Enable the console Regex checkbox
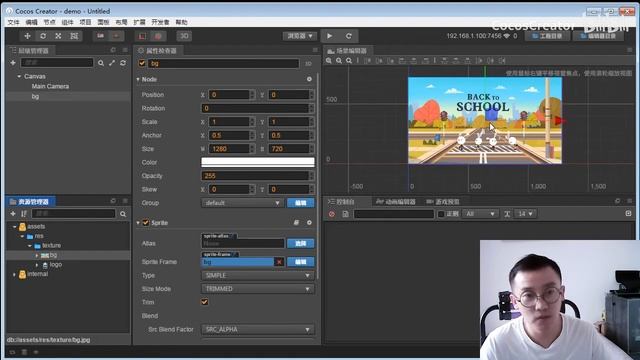Screen dimensions: 640x360 click(x=441, y=214)
